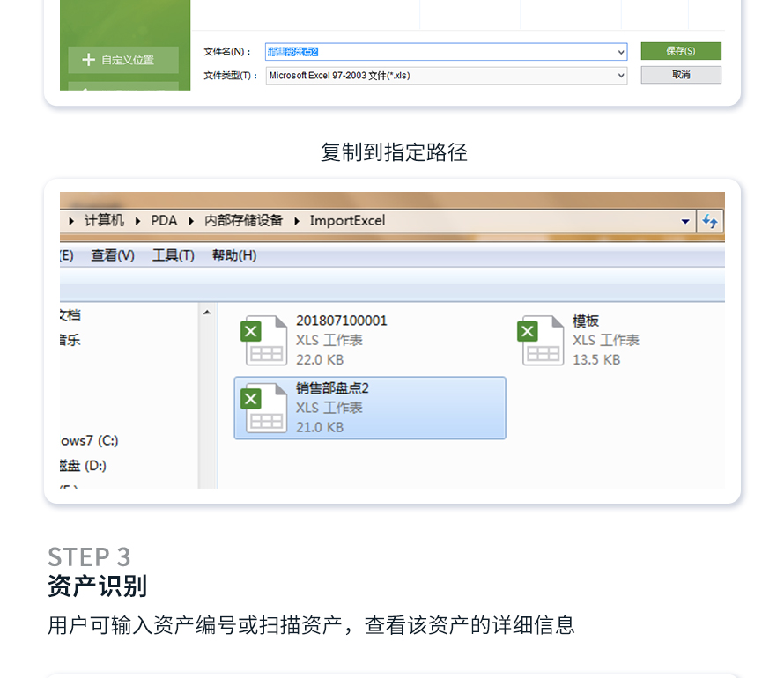Select the 201807100001 XLS file icon
Screen dimensions: 784x678
point(264,340)
